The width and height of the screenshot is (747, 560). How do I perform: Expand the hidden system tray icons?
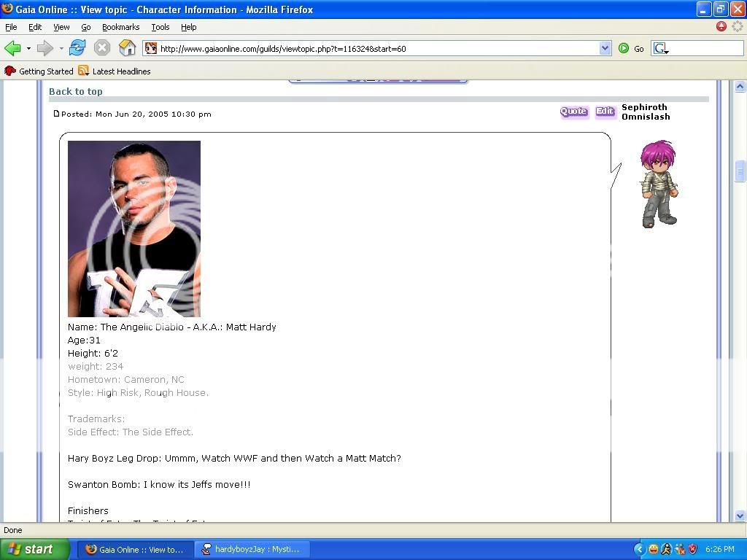tap(640, 549)
